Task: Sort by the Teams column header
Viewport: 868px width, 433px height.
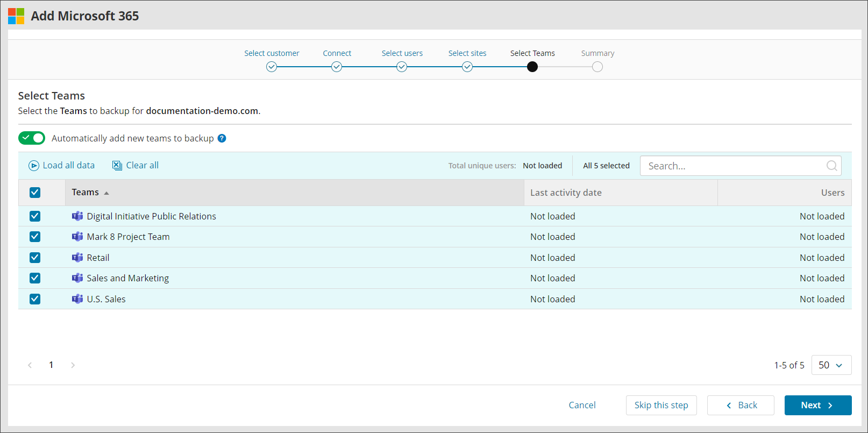Action: click(86, 193)
